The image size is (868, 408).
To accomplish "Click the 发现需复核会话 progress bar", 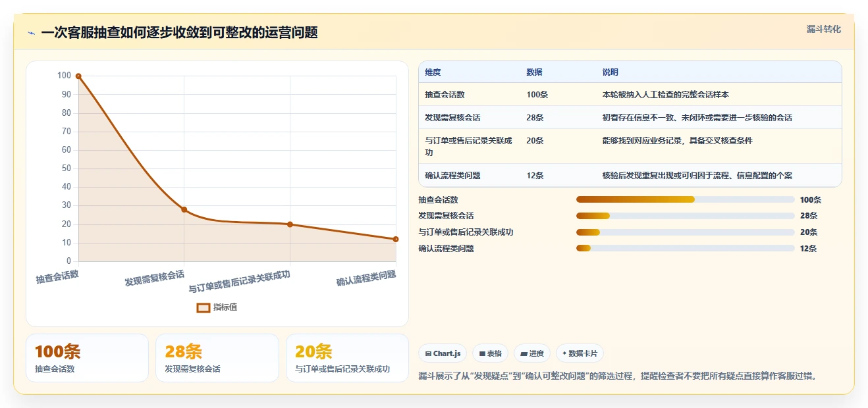I will tap(686, 216).
